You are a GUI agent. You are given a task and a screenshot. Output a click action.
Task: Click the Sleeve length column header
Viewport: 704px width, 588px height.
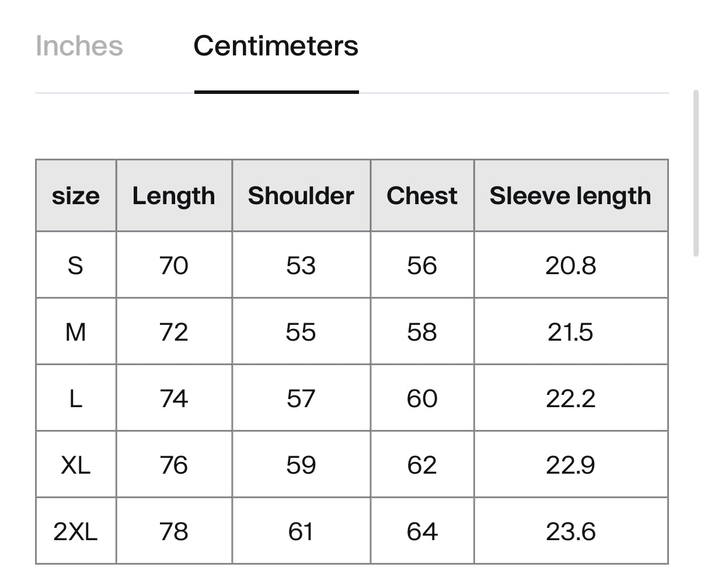click(x=571, y=196)
